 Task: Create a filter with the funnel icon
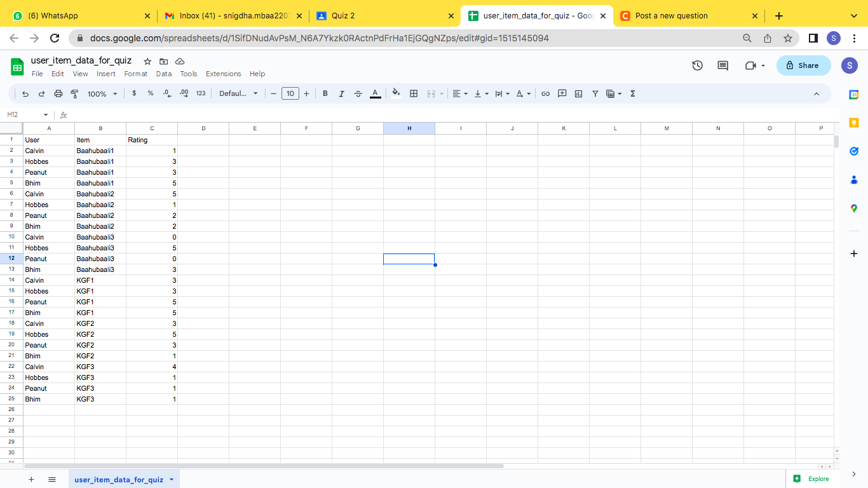(595, 93)
